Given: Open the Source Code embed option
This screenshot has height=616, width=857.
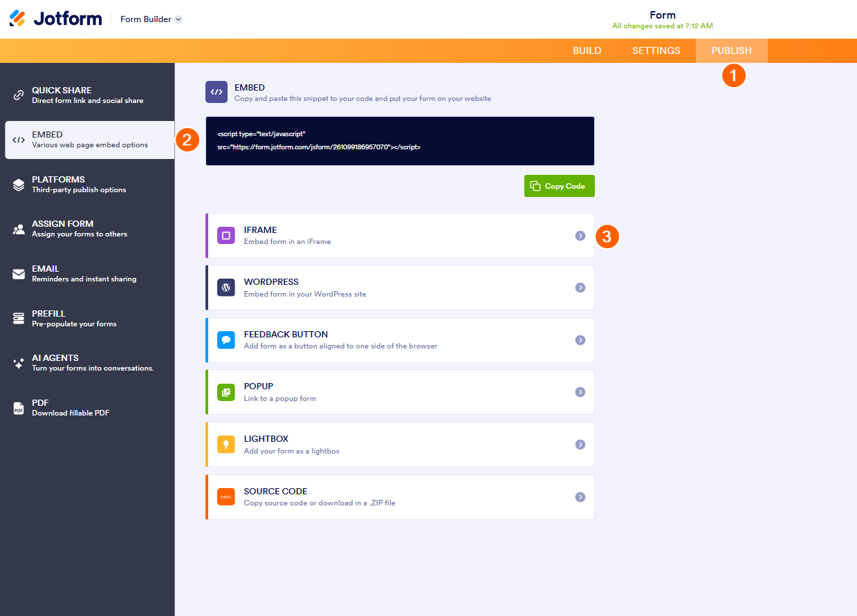Looking at the screenshot, I should pyautogui.click(x=400, y=497).
